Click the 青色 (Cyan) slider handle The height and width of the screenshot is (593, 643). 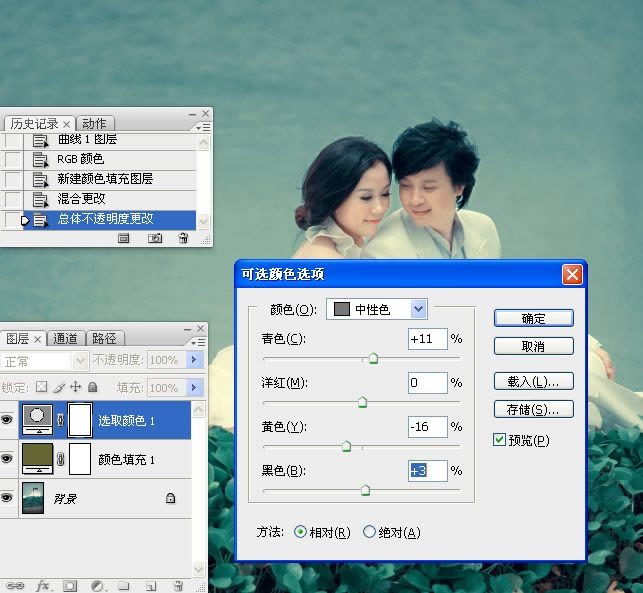373,358
